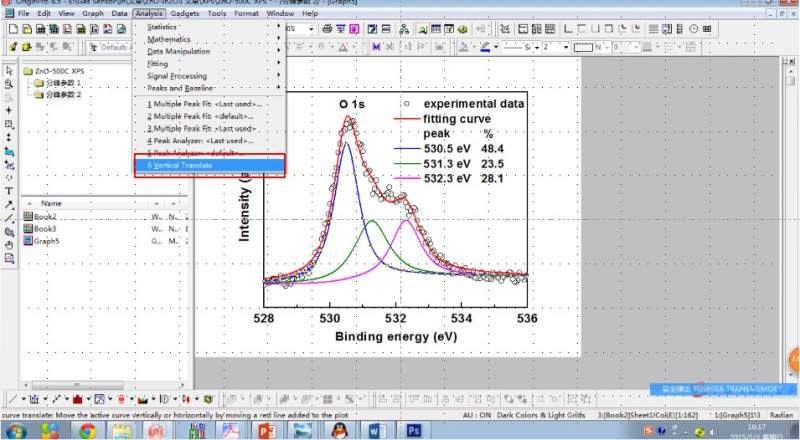Open the zoom percentage dropdown
The image size is (800, 440).
click(x=311, y=29)
